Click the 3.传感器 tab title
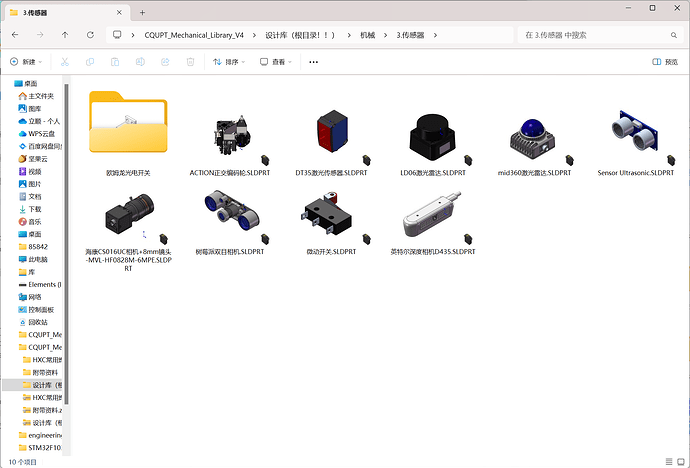The width and height of the screenshot is (690, 468). click(x=35, y=13)
